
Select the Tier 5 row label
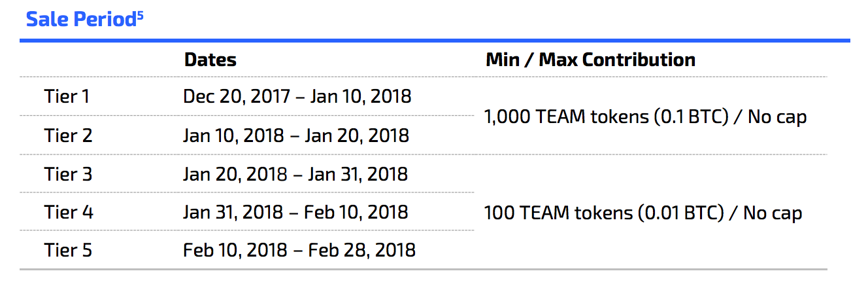tap(68, 250)
